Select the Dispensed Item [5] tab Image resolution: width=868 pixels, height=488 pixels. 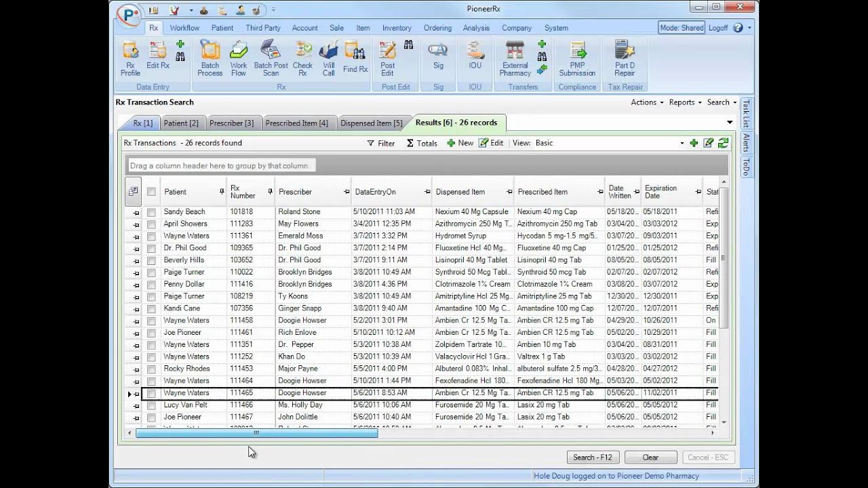[x=371, y=123]
